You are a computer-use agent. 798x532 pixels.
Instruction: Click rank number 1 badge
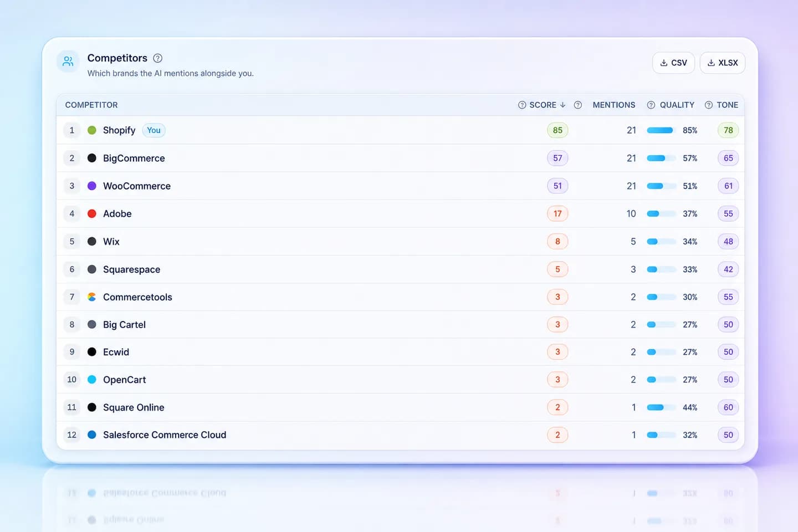71,130
